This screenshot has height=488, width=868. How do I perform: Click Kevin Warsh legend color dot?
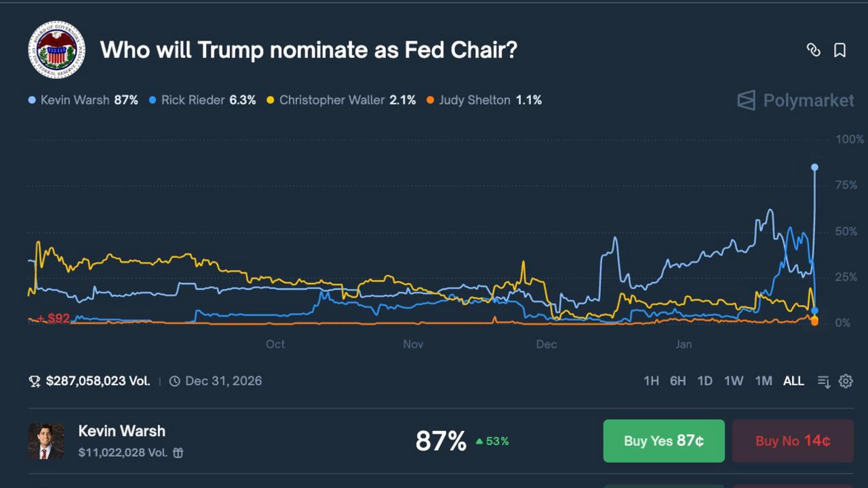32,100
